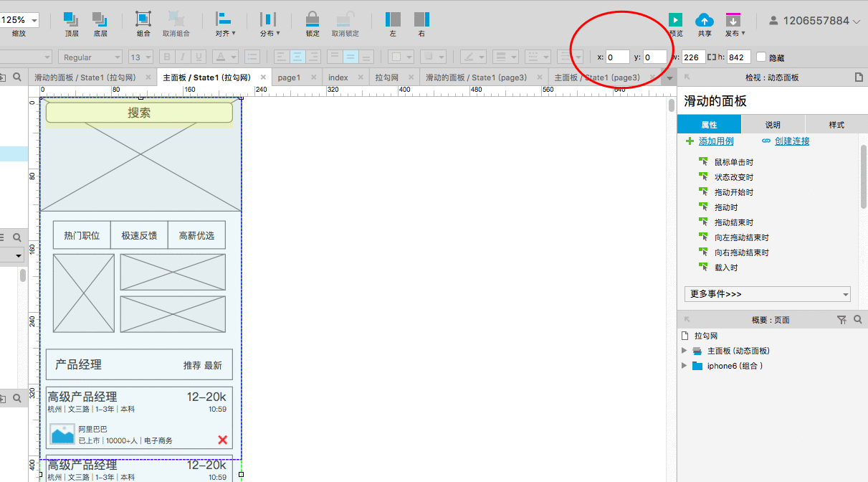868x482 pixels.
Task: Select the 拉勾网 page in outline
Action: click(x=706, y=336)
